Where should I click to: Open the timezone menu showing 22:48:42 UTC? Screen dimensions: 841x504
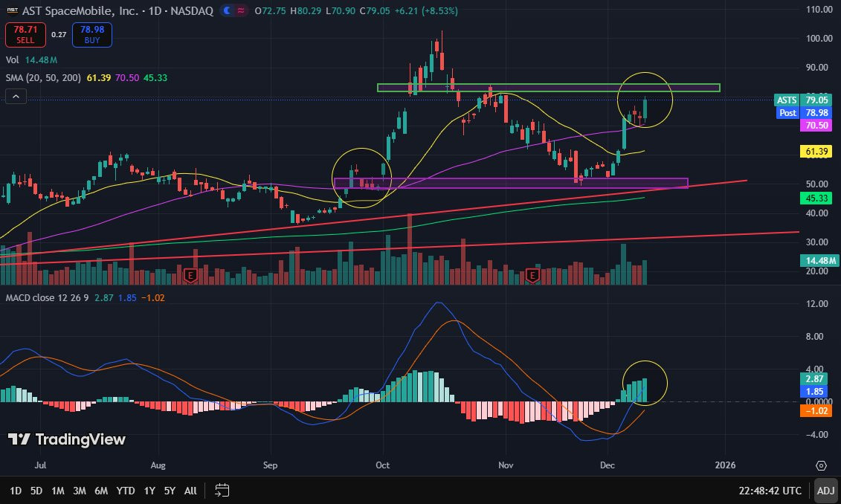click(770, 491)
